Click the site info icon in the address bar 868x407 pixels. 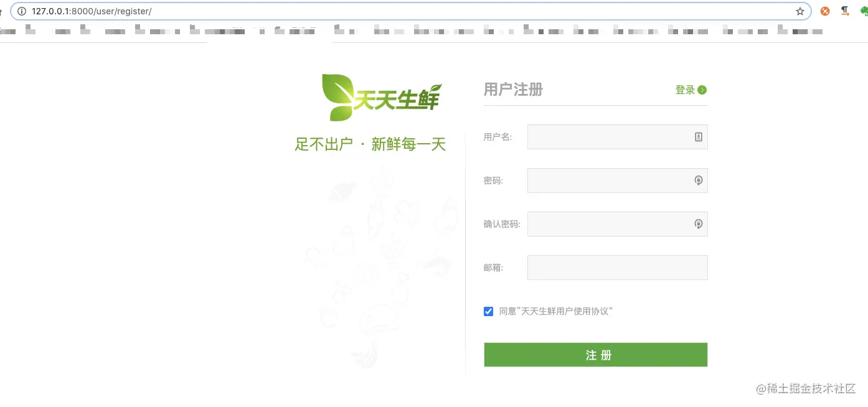coord(22,11)
